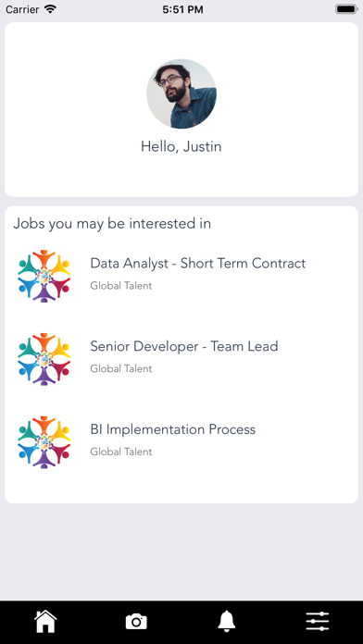The image size is (363, 644).
Task: Open the Home tab icon
Action: [45, 622]
